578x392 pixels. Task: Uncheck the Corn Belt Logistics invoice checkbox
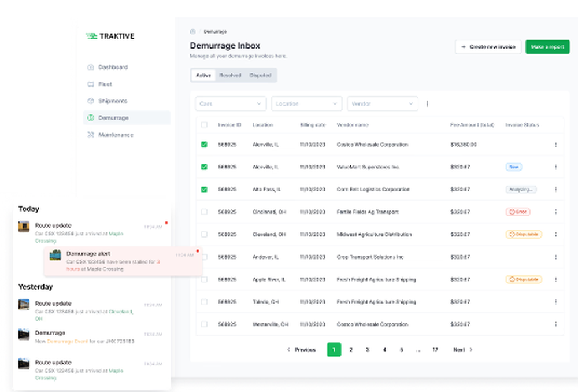tap(204, 189)
